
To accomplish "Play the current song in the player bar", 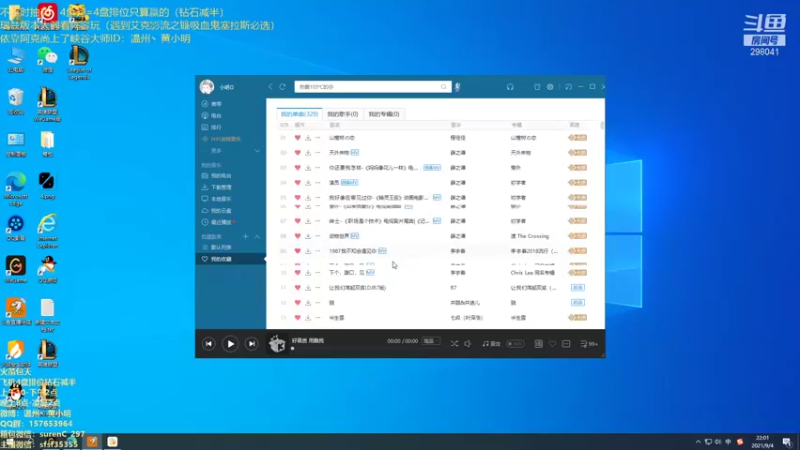I will tap(231, 344).
